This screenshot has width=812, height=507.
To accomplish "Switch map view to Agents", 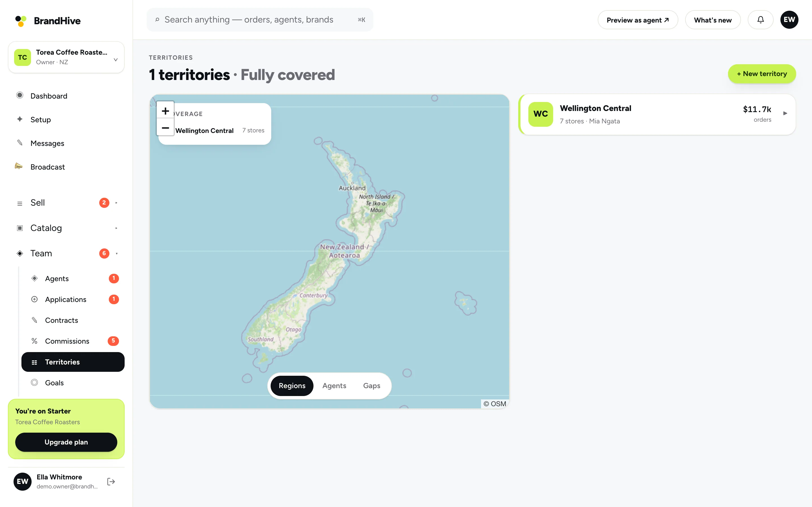I will (x=334, y=386).
